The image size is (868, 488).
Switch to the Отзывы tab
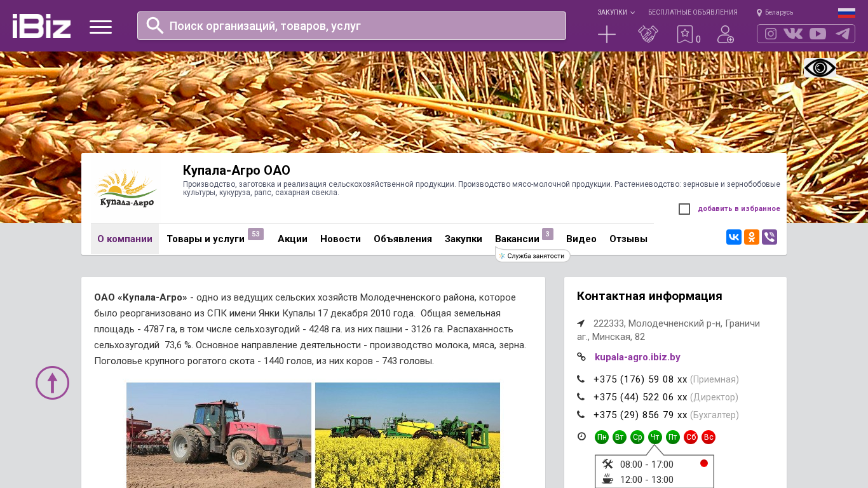tap(628, 239)
